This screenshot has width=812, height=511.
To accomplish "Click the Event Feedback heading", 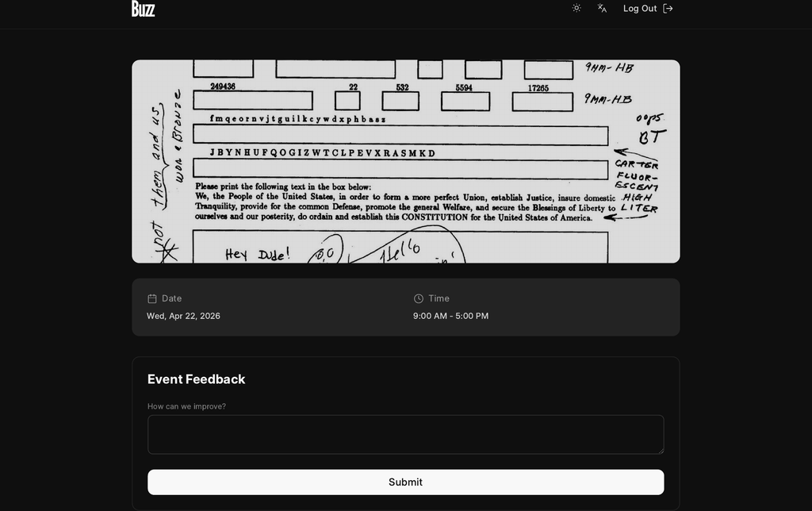I will click(197, 379).
